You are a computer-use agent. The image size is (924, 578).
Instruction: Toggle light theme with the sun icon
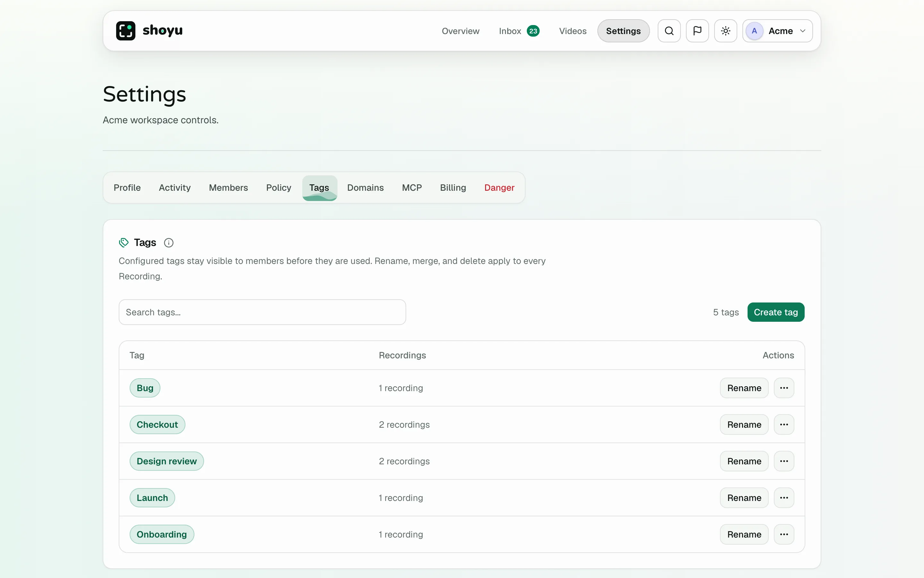pyautogui.click(x=725, y=31)
